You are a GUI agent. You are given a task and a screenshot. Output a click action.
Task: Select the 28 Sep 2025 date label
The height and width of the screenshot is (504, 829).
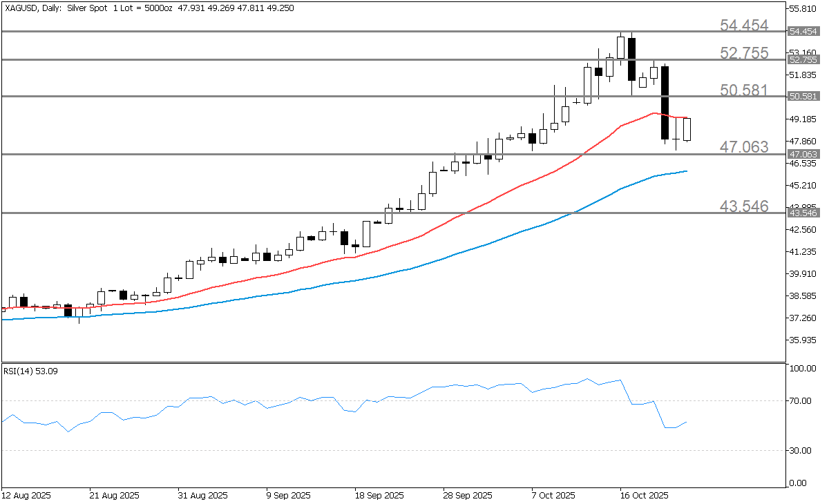(467, 496)
